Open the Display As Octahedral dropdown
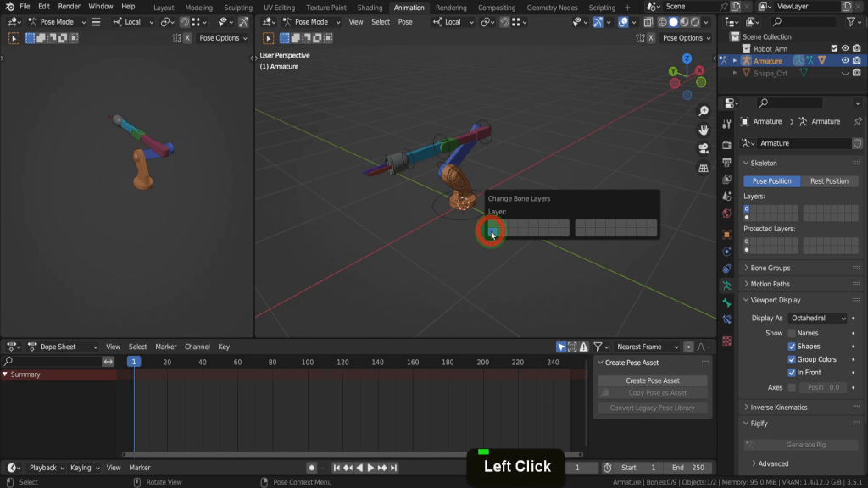Viewport: 868px width, 488px height. (818, 318)
